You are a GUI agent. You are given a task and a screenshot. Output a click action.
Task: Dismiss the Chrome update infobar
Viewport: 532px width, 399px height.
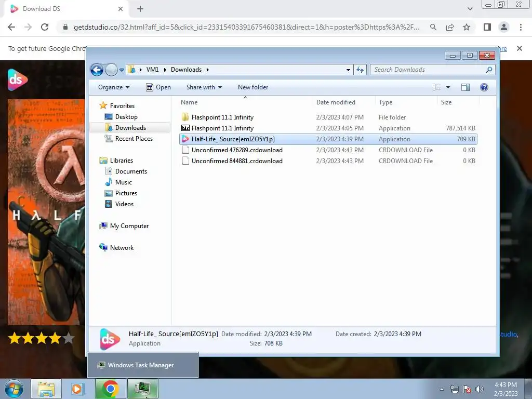(519, 48)
